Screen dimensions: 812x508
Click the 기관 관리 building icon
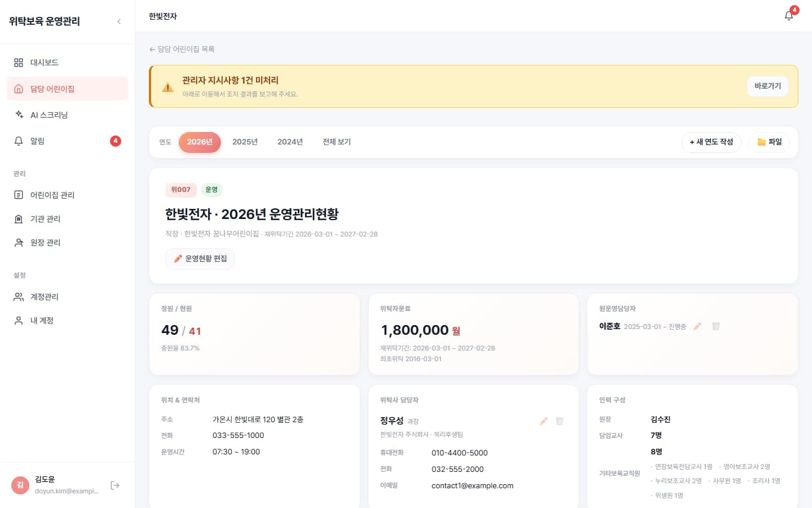[19, 218]
